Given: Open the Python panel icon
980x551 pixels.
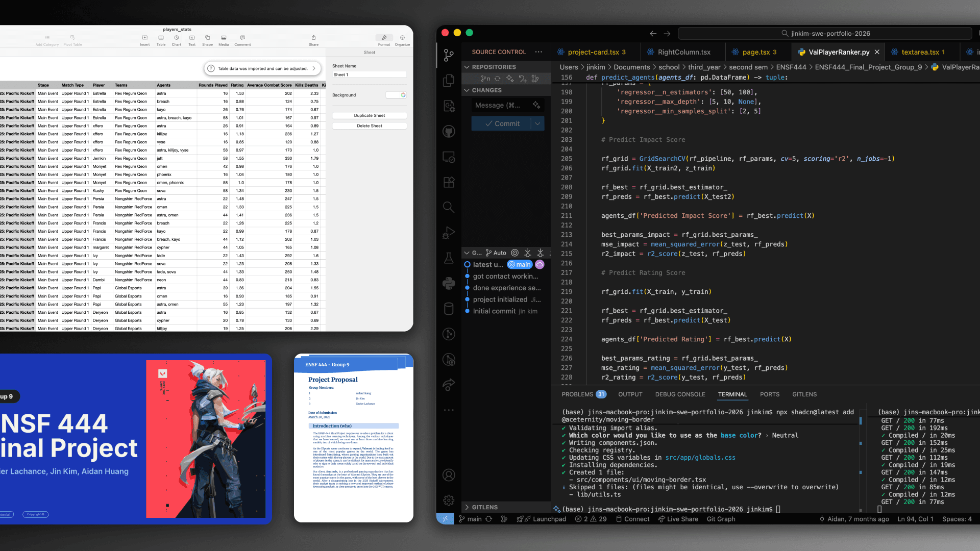Looking at the screenshot, I should pos(449,283).
